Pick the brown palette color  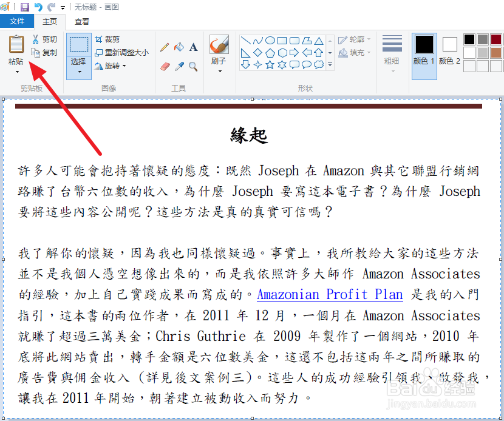pyautogui.click(x=496, y=53)
